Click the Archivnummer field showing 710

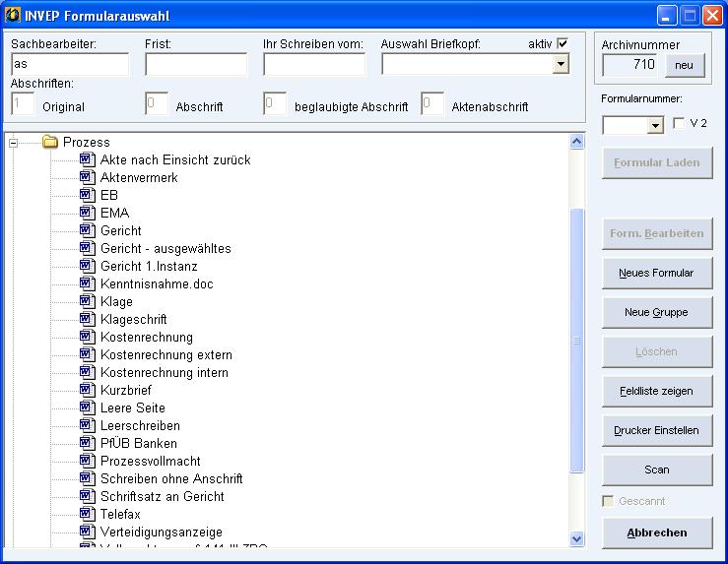pos(630,65)
